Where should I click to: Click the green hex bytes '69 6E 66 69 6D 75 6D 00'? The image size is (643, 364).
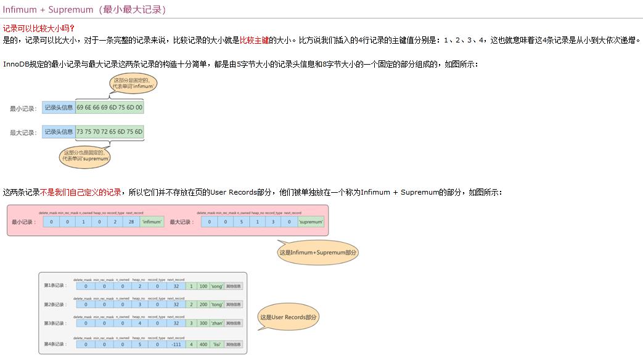(x=110, y=108)
